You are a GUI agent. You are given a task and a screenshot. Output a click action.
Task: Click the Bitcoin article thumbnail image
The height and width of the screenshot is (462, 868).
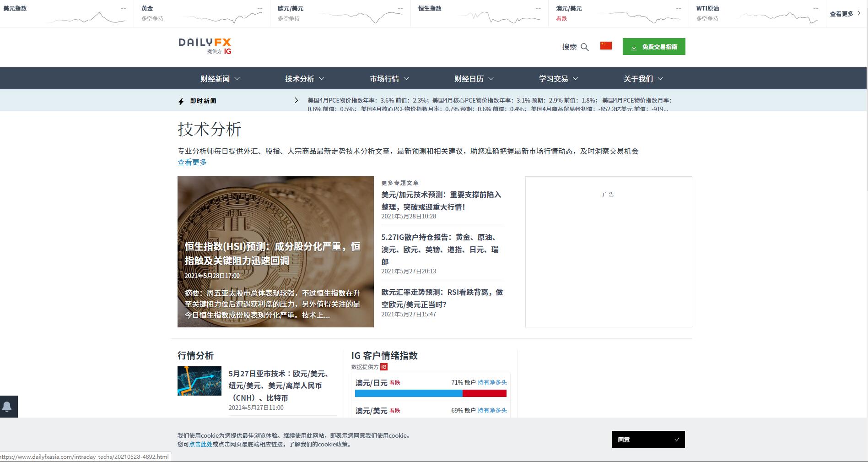click(x=275, y=206)
